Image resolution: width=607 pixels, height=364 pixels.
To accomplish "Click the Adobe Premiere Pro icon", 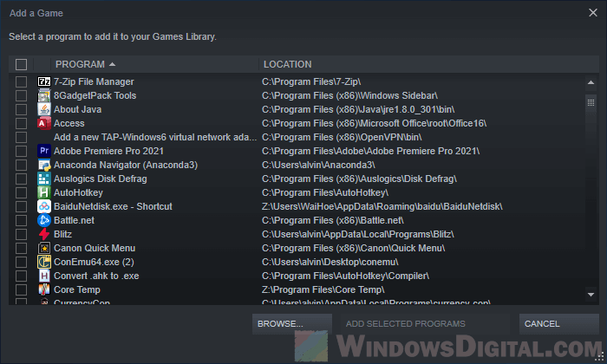I will point(44,151).
